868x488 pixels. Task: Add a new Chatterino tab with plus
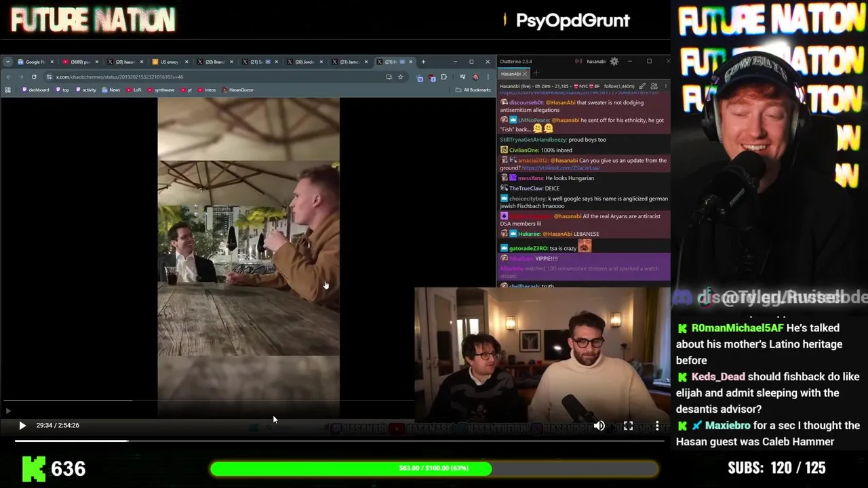(x=536, y=74)
